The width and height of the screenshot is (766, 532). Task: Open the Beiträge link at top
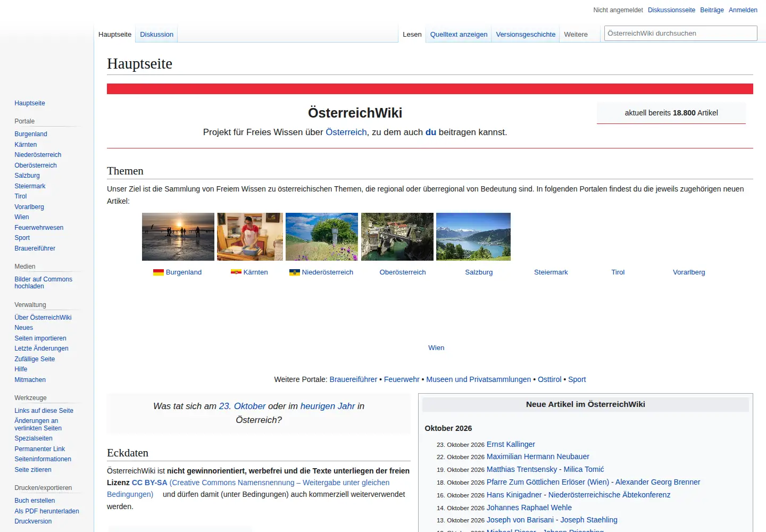point(712,10)
